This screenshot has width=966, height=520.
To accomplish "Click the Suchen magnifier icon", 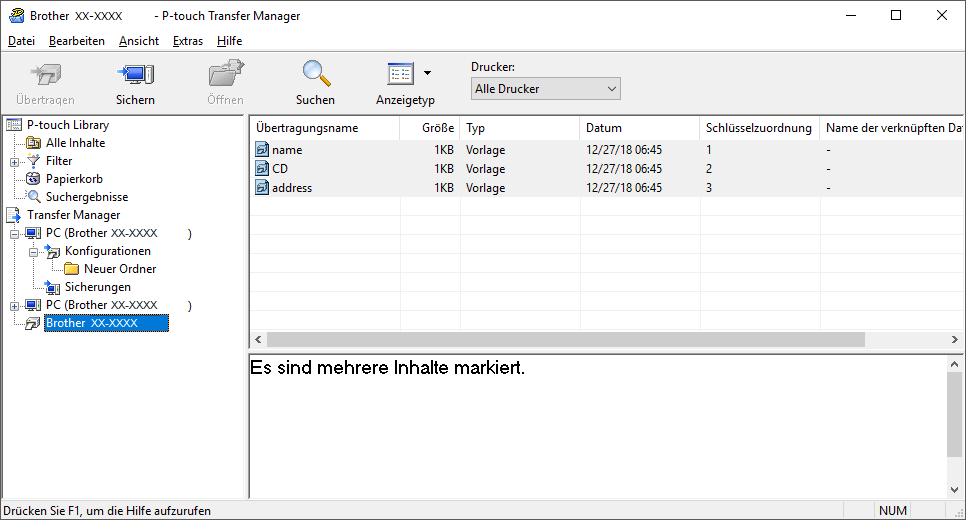I will coord(316,73).
